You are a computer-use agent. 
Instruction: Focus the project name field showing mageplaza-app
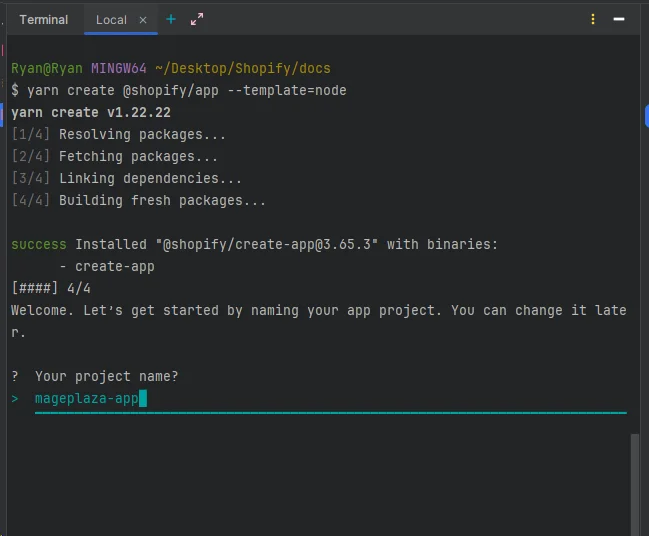tap(330, 399)
